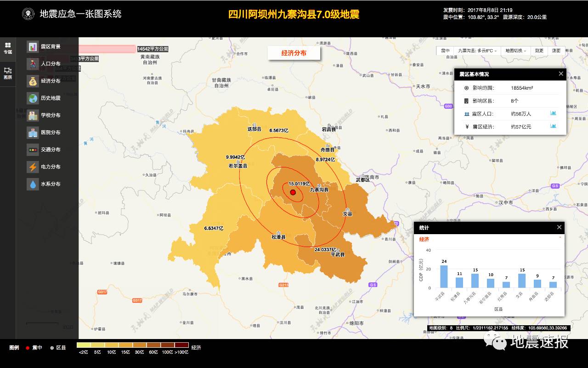Screen dimensions: 588x368
Task: Switch to the 图层 layers tab
Action: pos(8,73)
